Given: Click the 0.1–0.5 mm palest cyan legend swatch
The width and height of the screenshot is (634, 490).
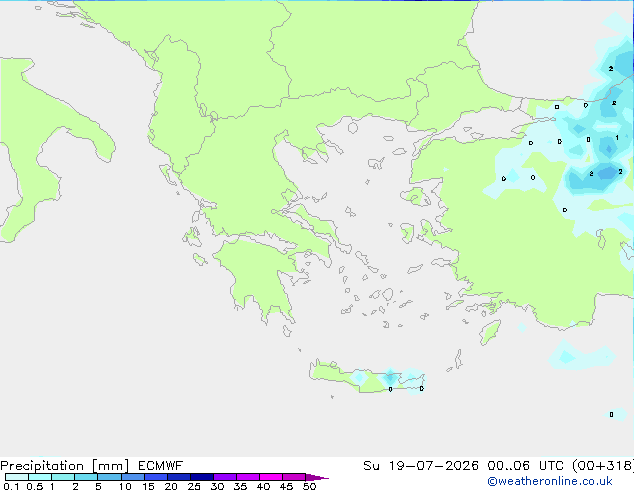Looking at the screenshot, I should 17,477.
